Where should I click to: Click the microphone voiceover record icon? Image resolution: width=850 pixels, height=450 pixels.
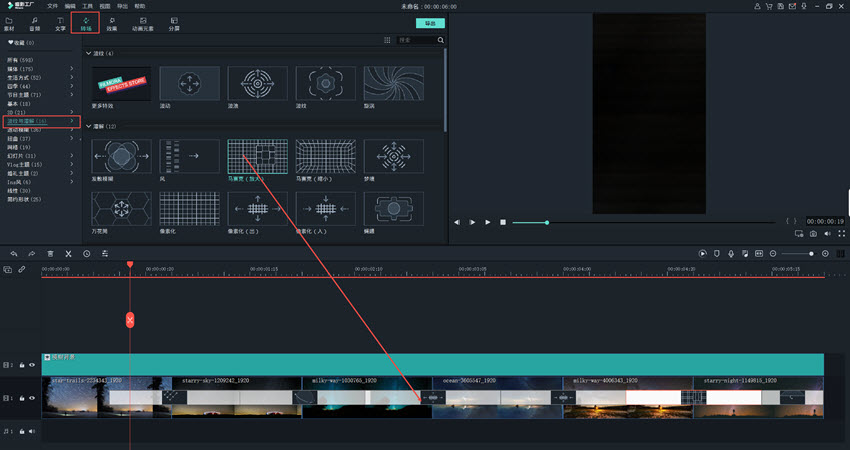pos(732,254)
